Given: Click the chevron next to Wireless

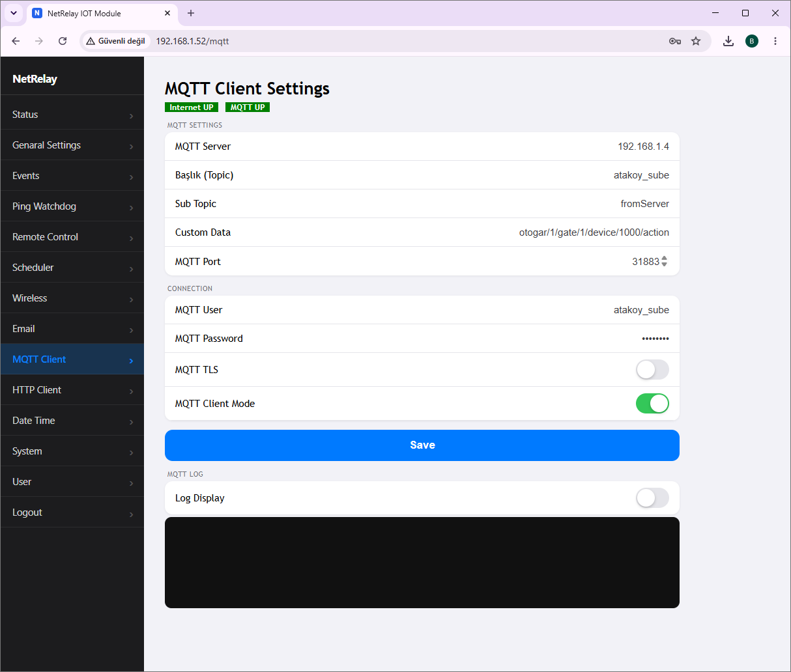Looking at the screenshot, I should click(131, 300).
